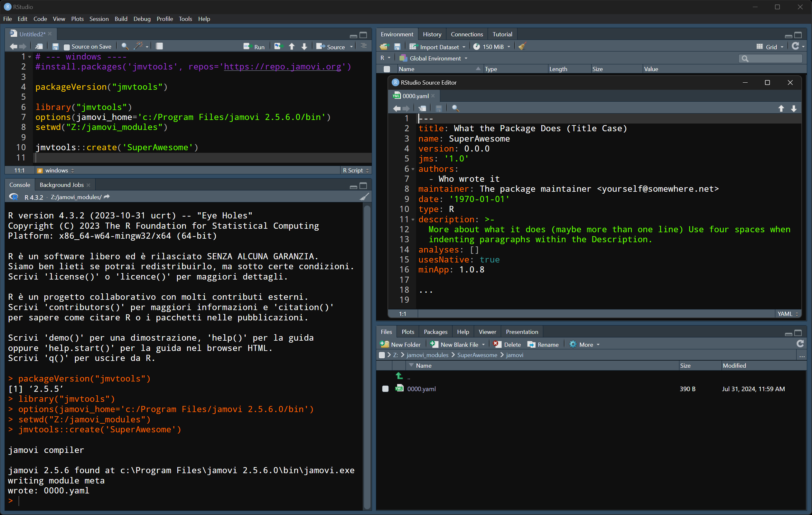Click save icon in 0000.yaml editor toolbar
The height and width of the screenshot is (515, 812).
438,108
